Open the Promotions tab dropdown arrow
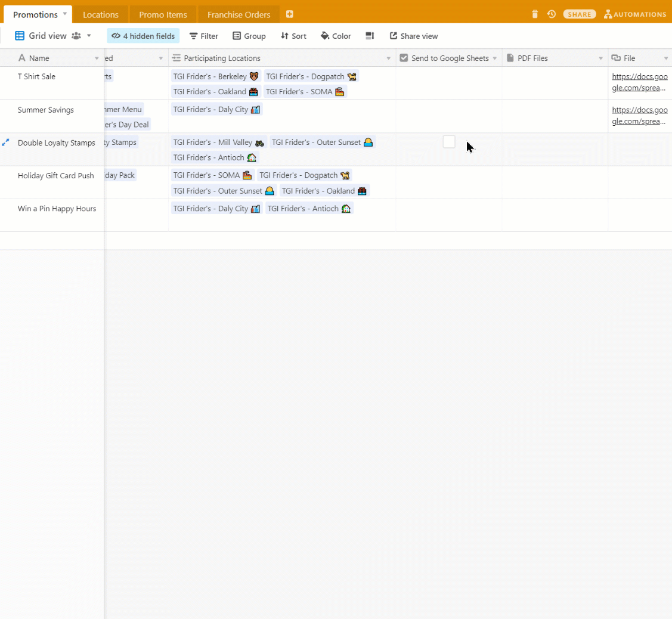672x619 pixels. click(x=64, y=14)
